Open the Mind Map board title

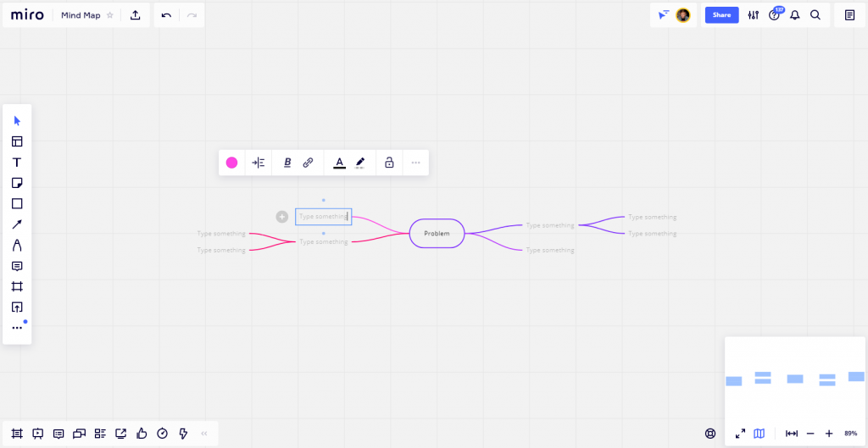point(81,15)
